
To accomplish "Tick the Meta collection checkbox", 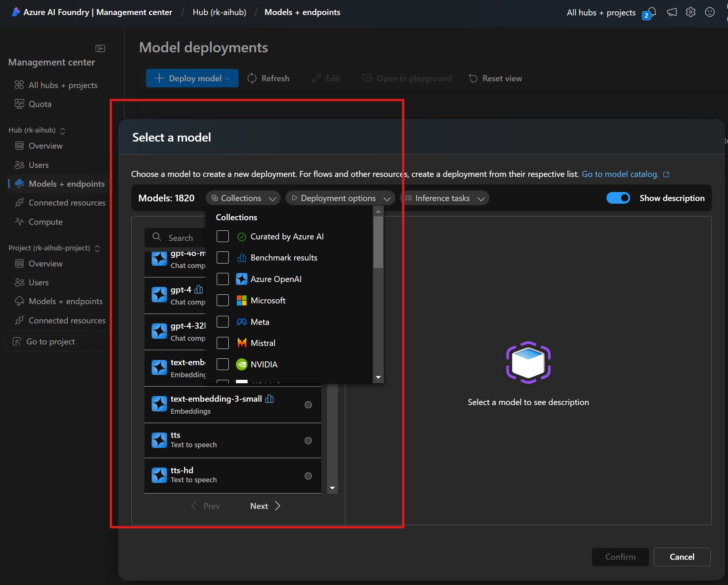I will point(223,322).
